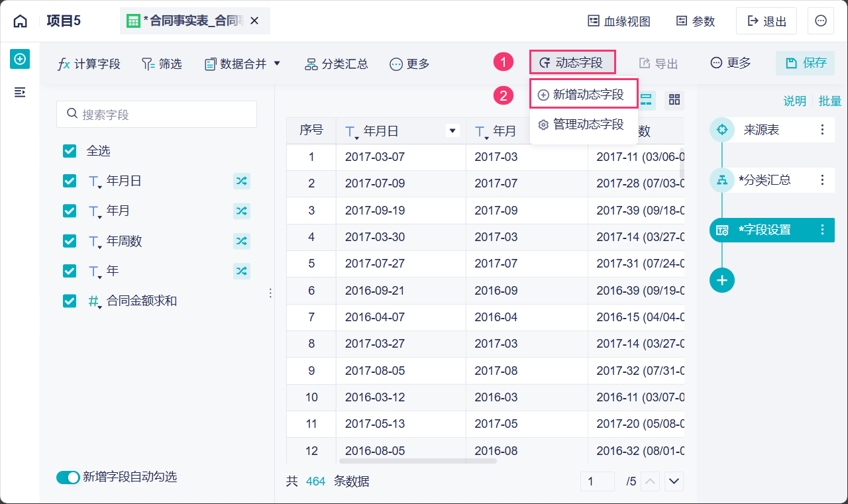Open the left toolbar 更多 menu

(x=409, y=64)
